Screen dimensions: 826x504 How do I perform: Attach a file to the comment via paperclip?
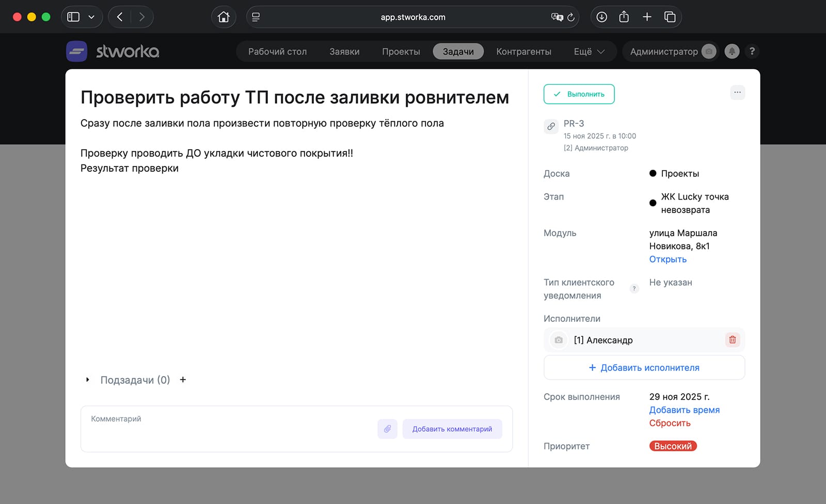coord(387,429)
